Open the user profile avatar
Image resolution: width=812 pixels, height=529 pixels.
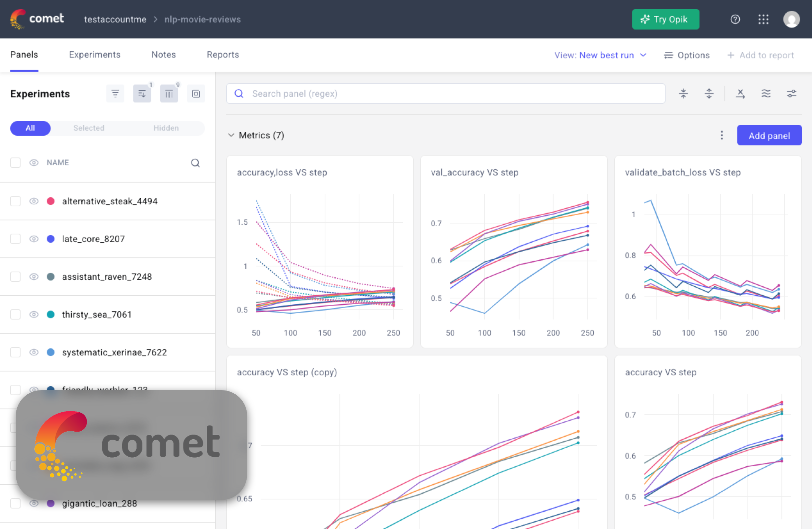click(791, 19)
